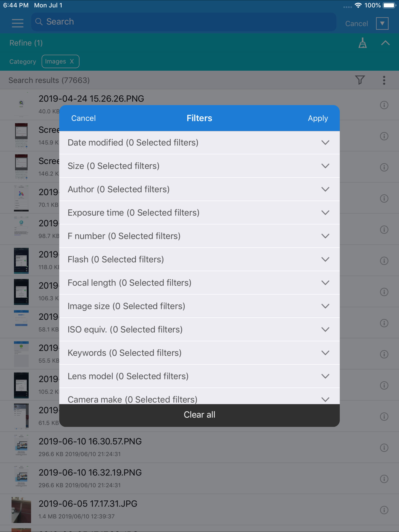Focus the Search input field
The height and width of the screenshot is (532, 399).
click(x=184, y=22)
